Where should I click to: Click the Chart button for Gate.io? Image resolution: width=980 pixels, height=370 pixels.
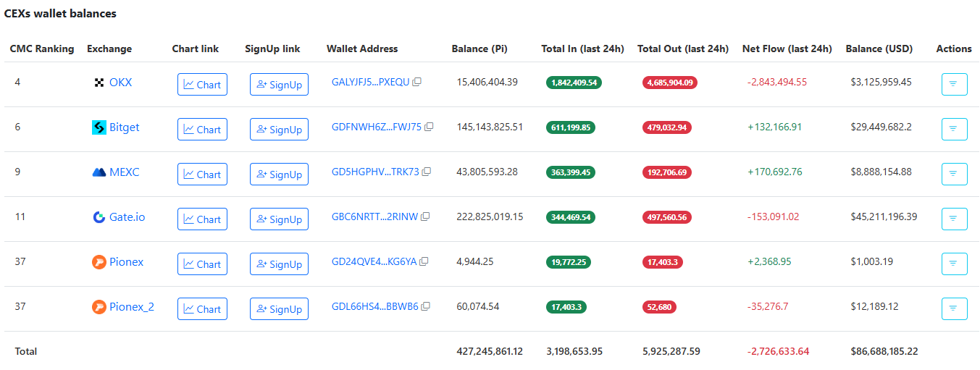click(x=202, y=219)
